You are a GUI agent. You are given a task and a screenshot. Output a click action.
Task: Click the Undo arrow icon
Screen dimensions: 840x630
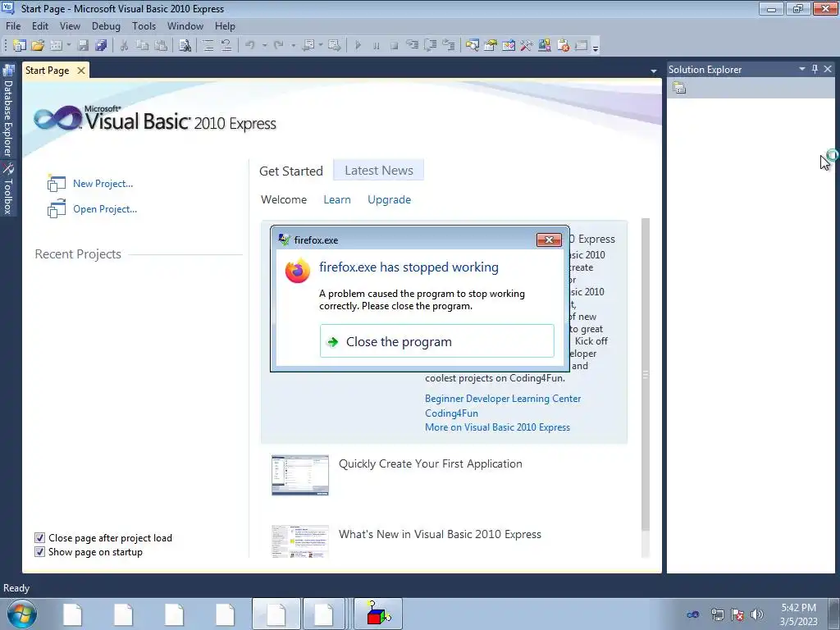(x=249, y=46)
